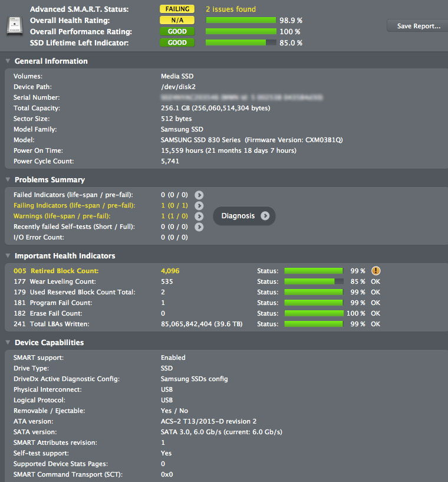Click the FAILING status badge

click(x=177, y=9)
